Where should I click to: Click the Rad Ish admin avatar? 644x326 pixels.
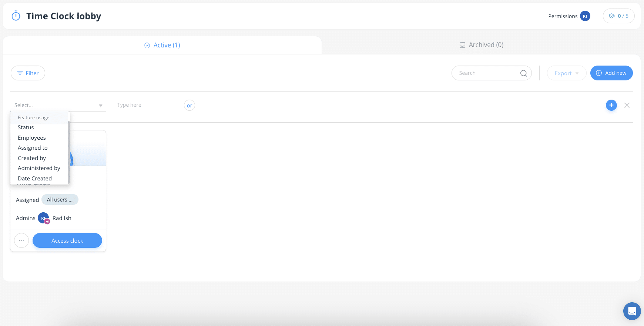pos(43,218)
